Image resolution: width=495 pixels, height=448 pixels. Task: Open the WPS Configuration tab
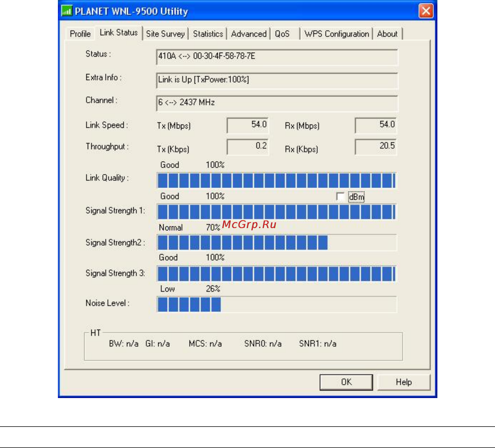point(336,34)
